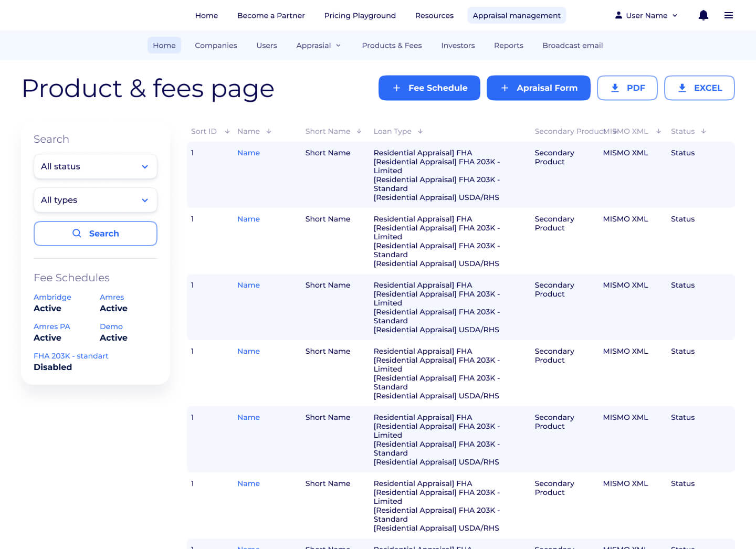Open the User Name account menu
This screenshot has height=549, width=756.
click(646, 15)
